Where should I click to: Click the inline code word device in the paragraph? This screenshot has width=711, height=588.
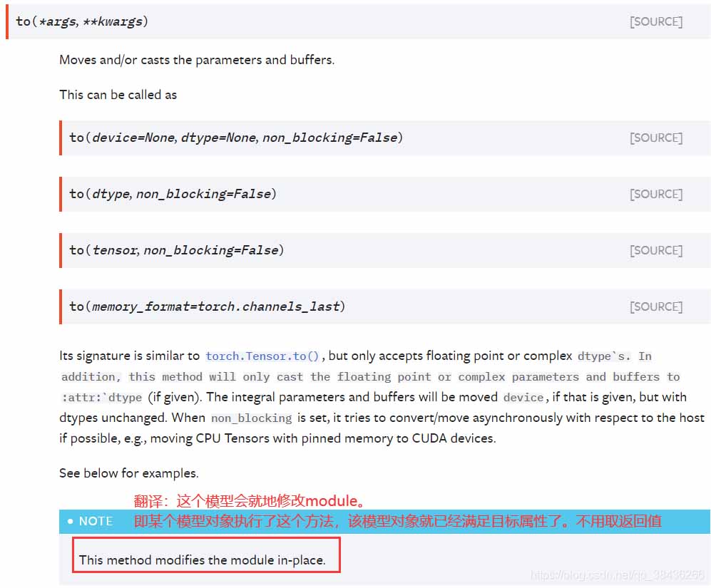click(x=523, y=398)
